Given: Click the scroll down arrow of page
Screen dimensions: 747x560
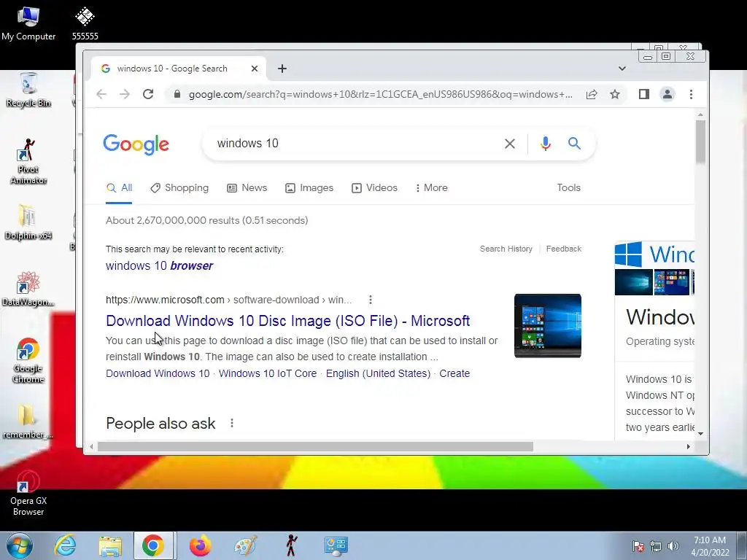Looking at the screenshot, I should [700, 433].
